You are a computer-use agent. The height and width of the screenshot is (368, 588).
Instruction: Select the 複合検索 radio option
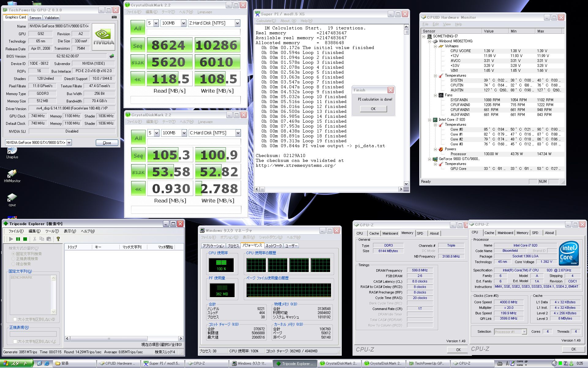coord(13,264)
